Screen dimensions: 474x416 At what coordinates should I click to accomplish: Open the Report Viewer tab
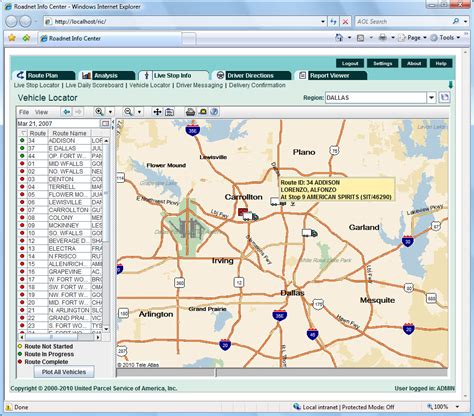point(331,76)
